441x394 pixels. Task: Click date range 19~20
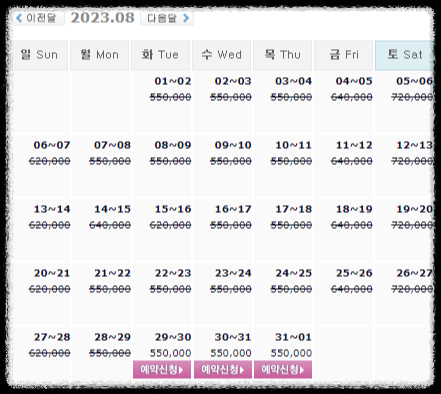tap(414, 209)
